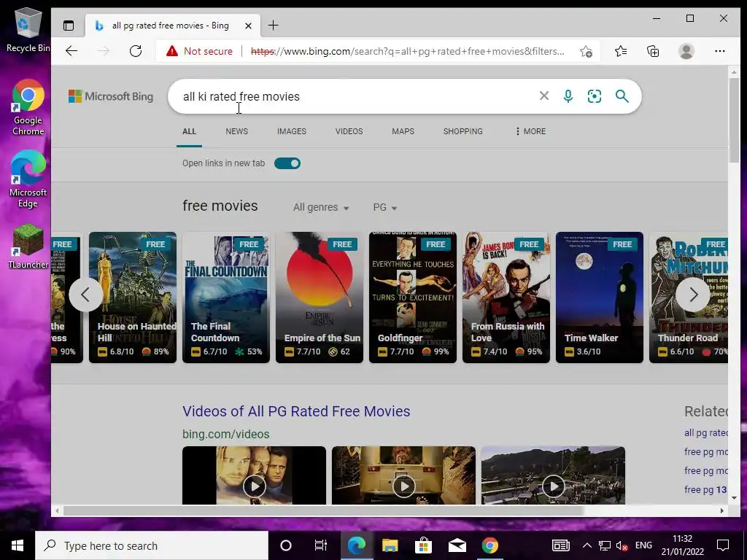Open the browser profile menu
747x560 pixels.
[686, 51]
